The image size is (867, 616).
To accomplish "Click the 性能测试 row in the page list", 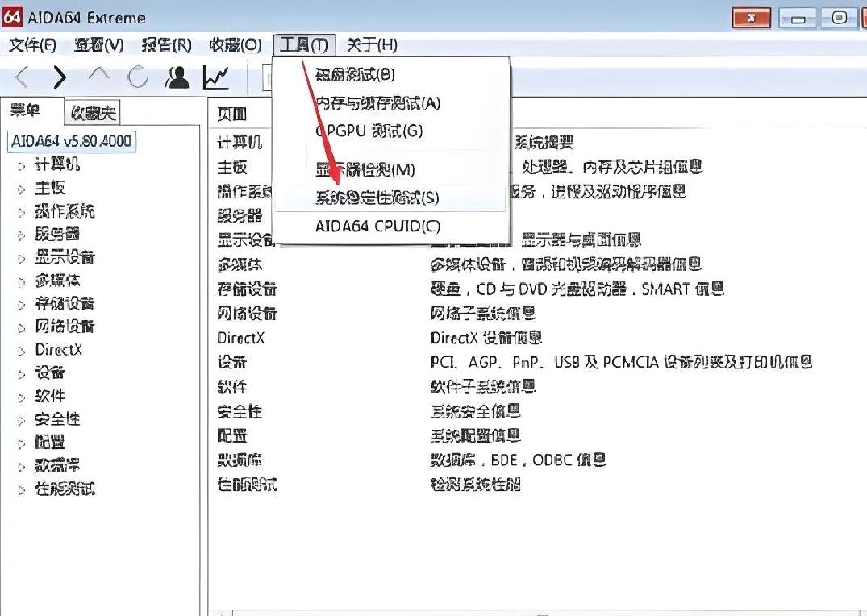I will coord(247,485).
